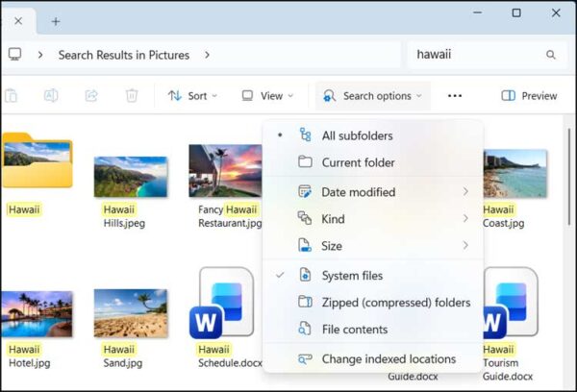Click the vertical scrollbar thumb
Screen dimensions: 577x392
point(569,177)
